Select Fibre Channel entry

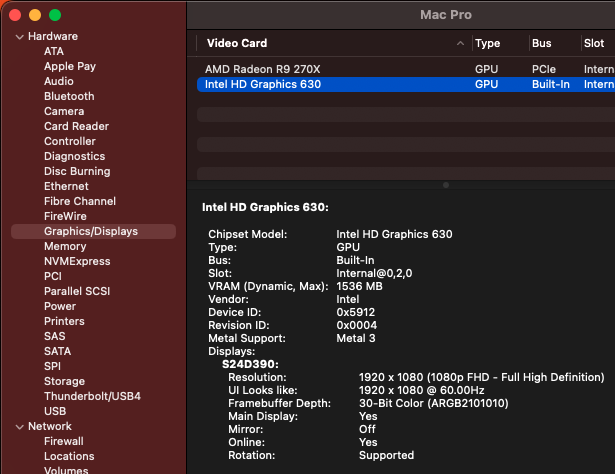80,201
